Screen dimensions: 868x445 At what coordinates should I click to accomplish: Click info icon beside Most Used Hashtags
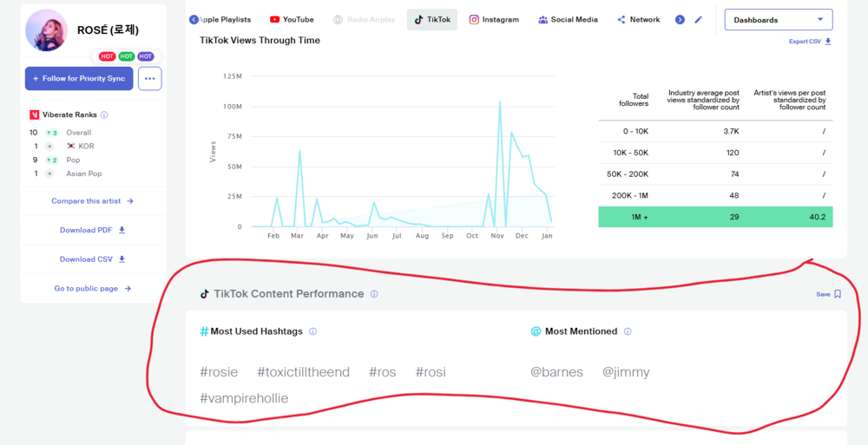(313, 331)
